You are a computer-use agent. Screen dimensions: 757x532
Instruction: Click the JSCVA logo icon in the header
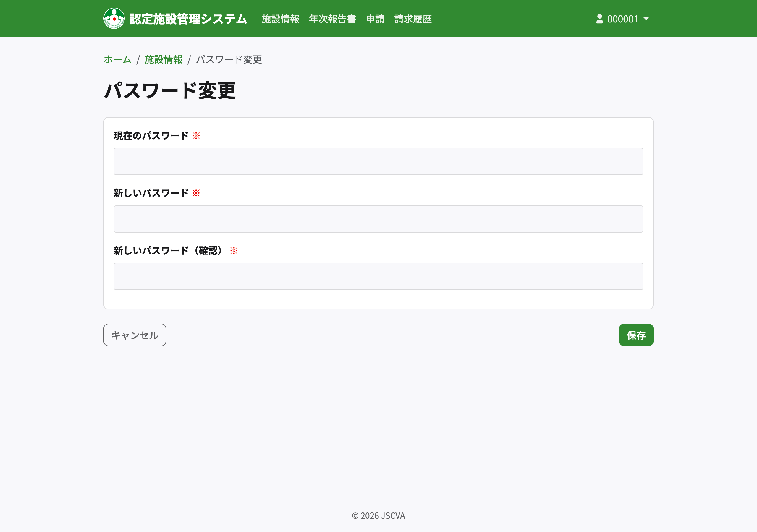click(x=114, y=18)
